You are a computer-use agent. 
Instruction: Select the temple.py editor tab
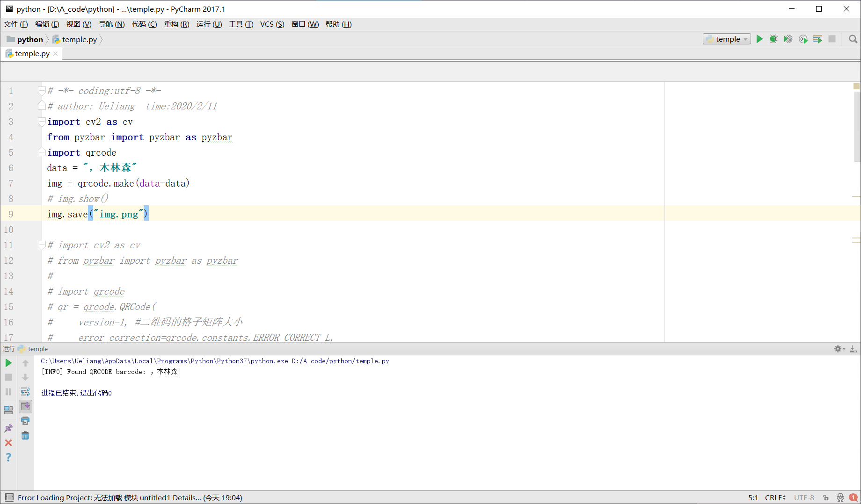point(31,53)
